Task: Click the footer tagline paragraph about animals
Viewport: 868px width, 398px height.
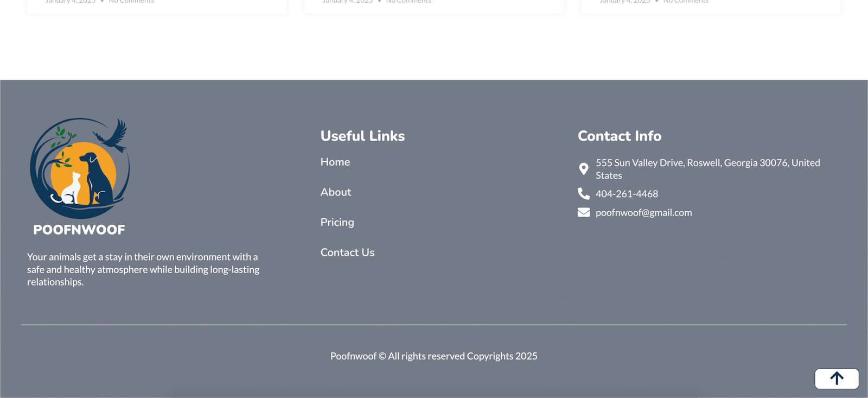Action: tap(143, 269)
